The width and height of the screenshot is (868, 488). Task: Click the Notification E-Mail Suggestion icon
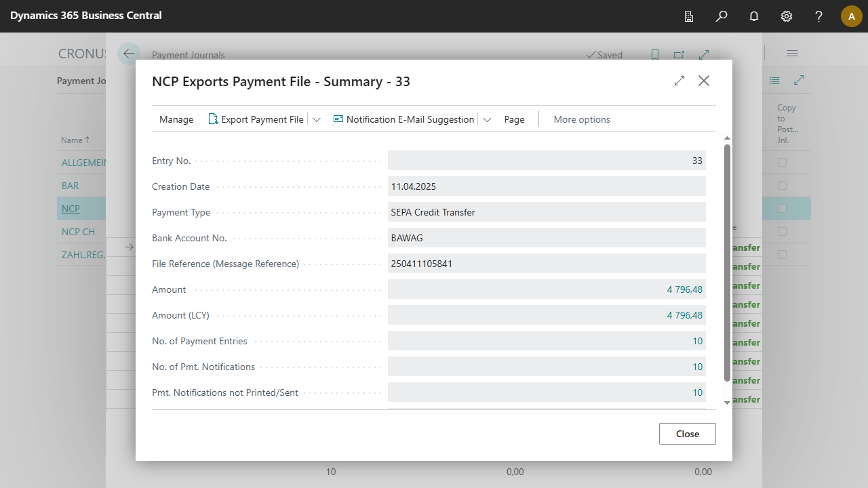pyautogui.click(x=338, y=119)
